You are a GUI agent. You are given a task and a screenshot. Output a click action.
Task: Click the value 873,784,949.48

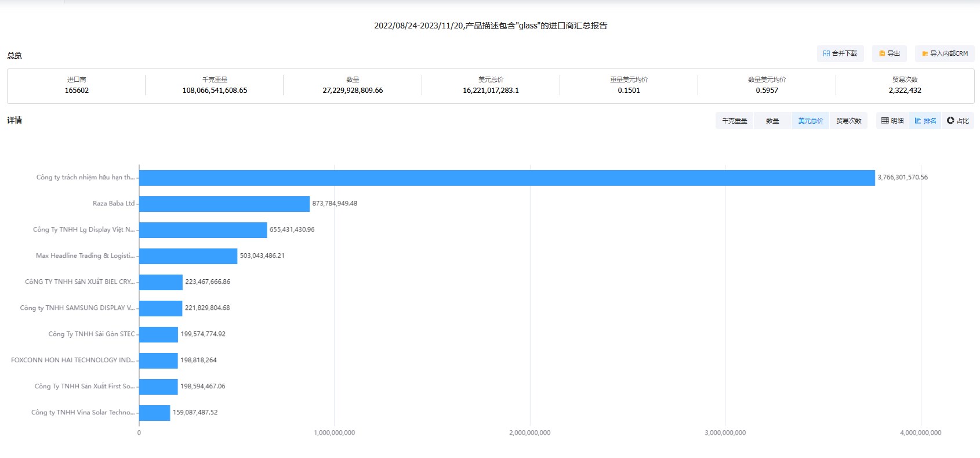pos(335,203)
